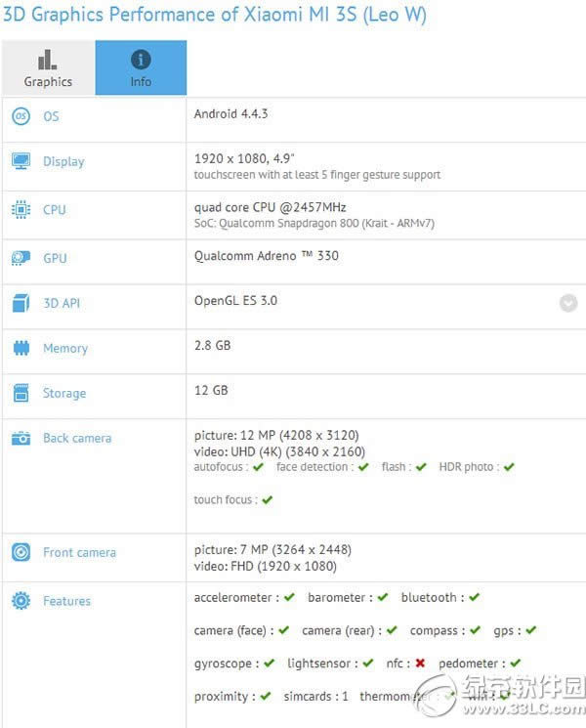Click the Front camera label
Viewport: 586px width, 728px height.
[x=79, y=552]
